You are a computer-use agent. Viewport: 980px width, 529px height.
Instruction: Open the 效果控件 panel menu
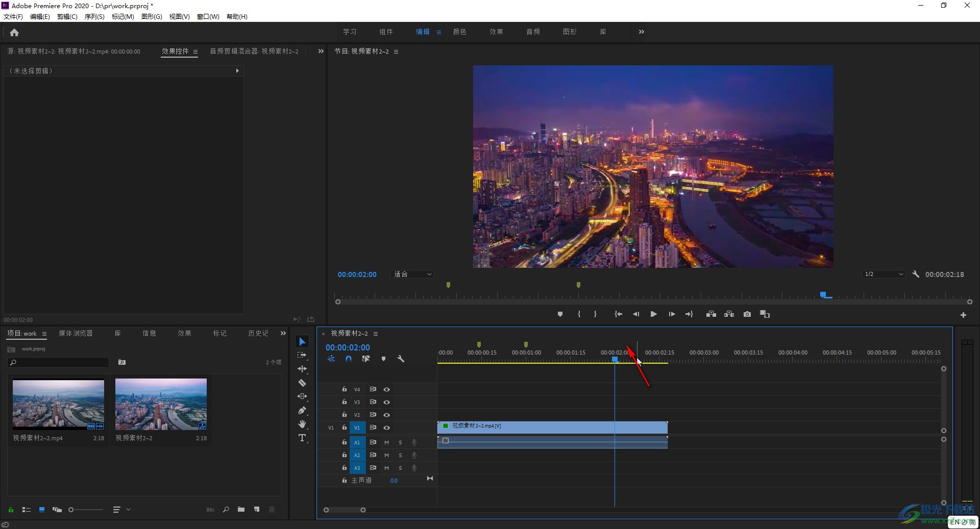tap(195, 52)
